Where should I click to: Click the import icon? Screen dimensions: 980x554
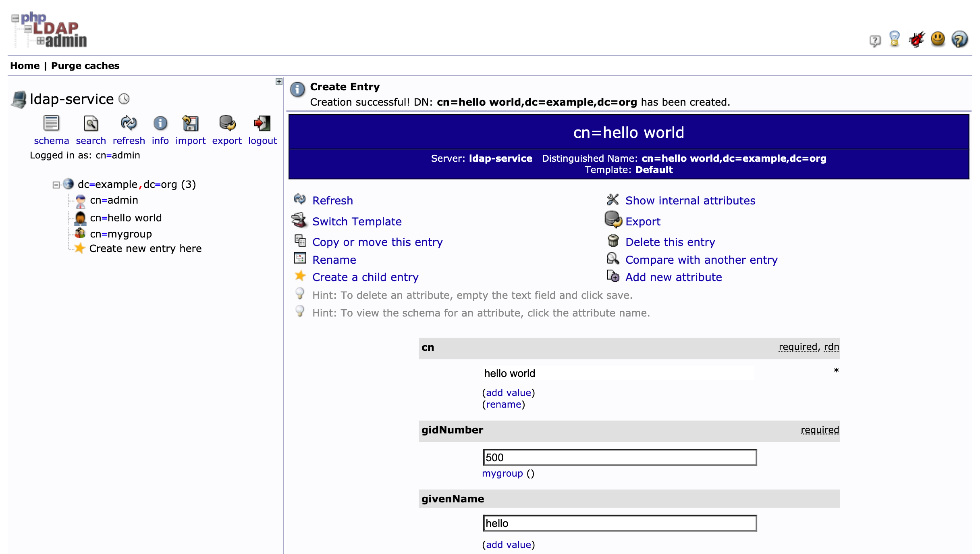click(190, 123)
